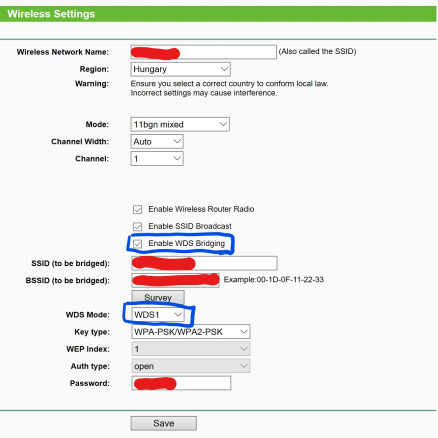Click the disabled Auth type dropdown
The height and width of the screenshot is (438, 438).
[191, 366]
